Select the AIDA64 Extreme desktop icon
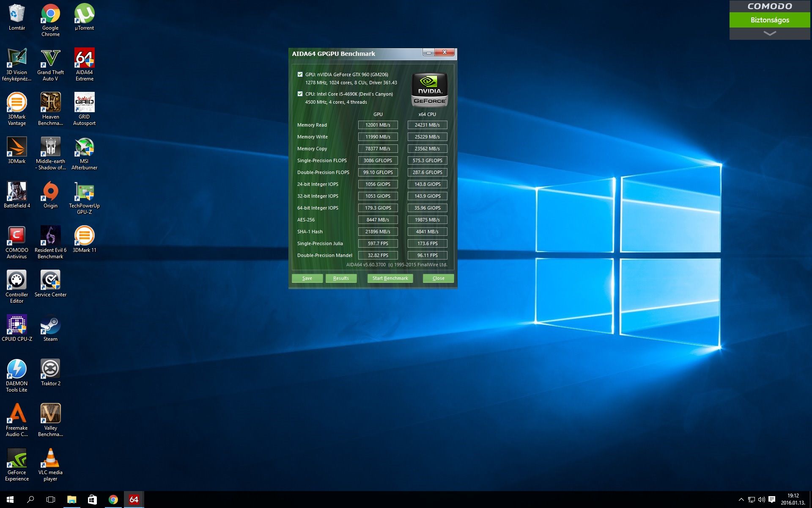 (x=85, y=64)
